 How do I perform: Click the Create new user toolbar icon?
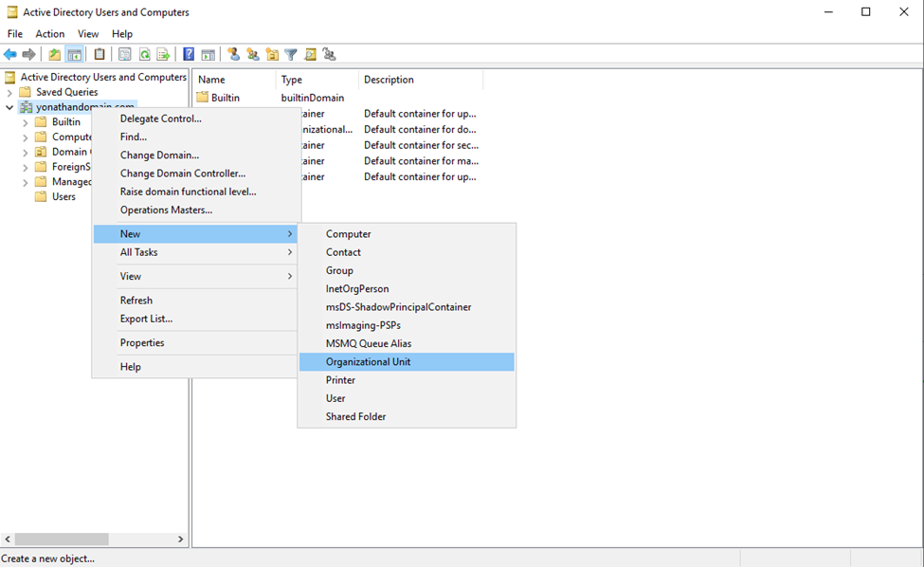[234, 54]
